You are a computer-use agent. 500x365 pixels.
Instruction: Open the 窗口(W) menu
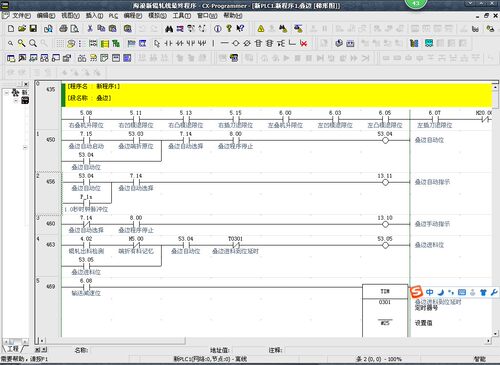[x=207, y=16]
